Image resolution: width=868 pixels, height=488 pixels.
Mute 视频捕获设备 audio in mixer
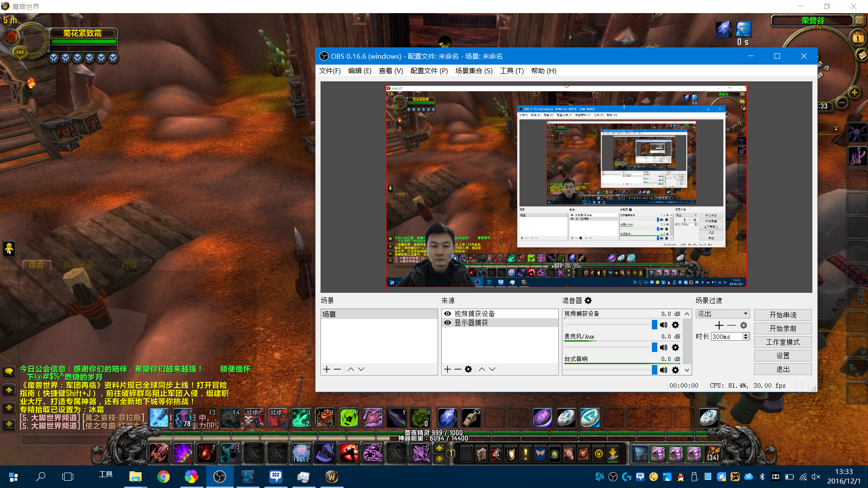tap(663, 325)
